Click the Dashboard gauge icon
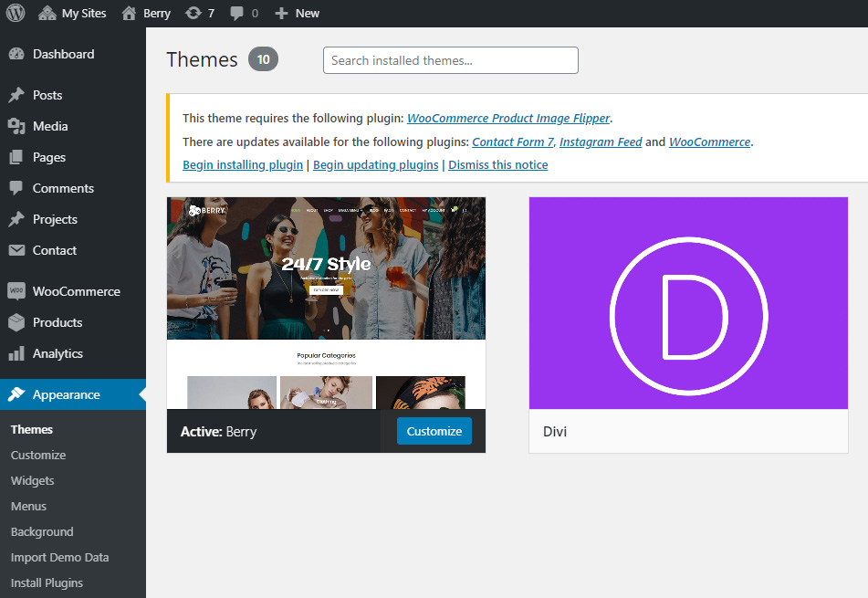This screenshot has width=868, height=598. (16, 54)
